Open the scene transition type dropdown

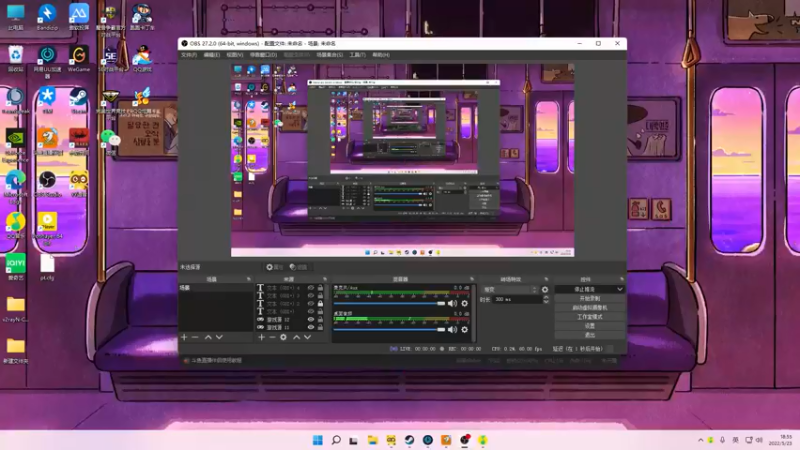click(510, 289)
